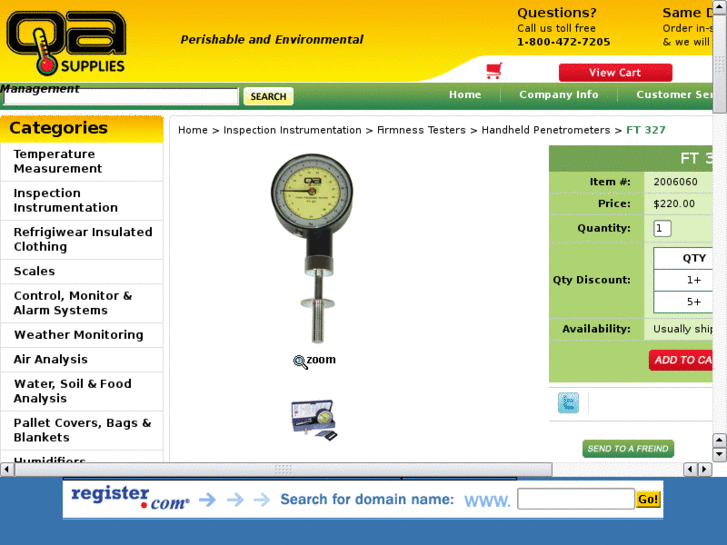Click the QA Supplies logo
Viewport: 727px width, 545px height.
[x=66, y=43]
